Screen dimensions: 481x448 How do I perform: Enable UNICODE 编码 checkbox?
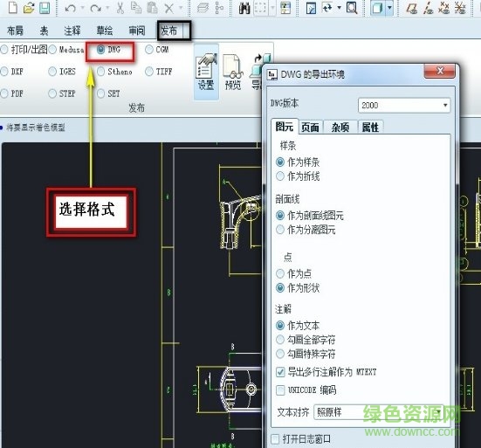point(280,390)
